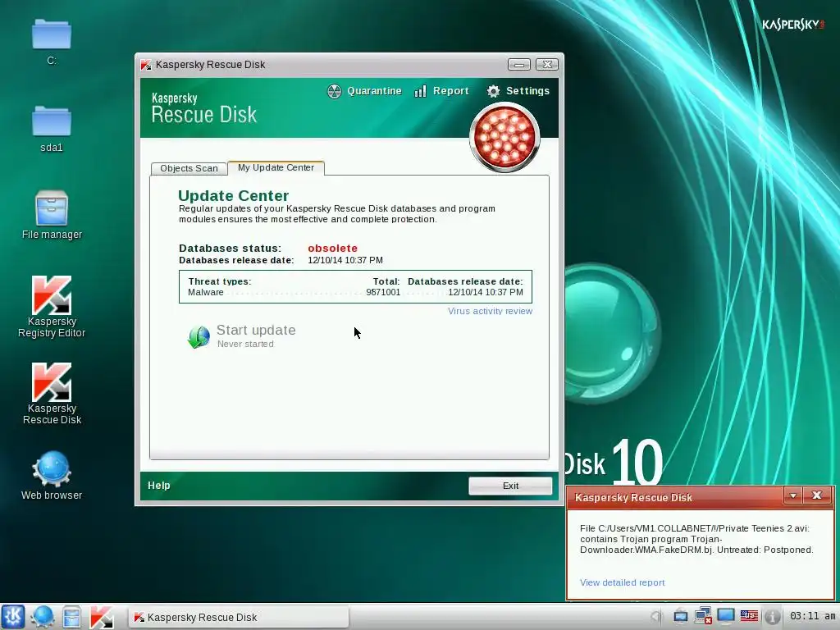Click the Trojan detection message in popup
This screenshot has height=630, width=840.
pos(696,539)
